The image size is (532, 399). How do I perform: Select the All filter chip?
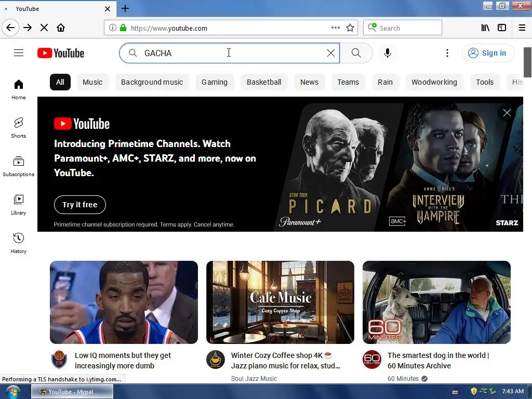[60, 82]
